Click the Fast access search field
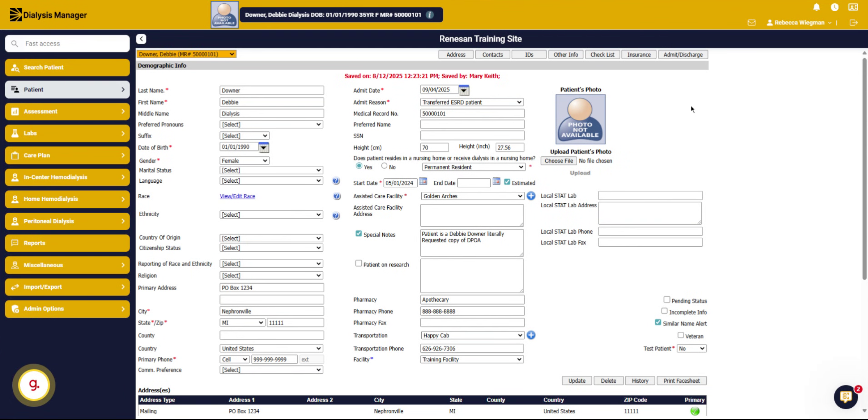868x420 pixels. (67, 43)
